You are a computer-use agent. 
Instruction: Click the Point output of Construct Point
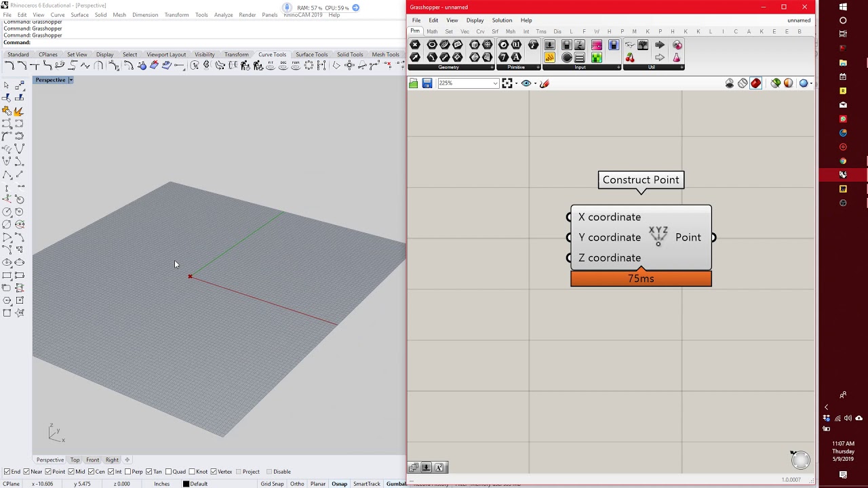(x=688, y=237)
